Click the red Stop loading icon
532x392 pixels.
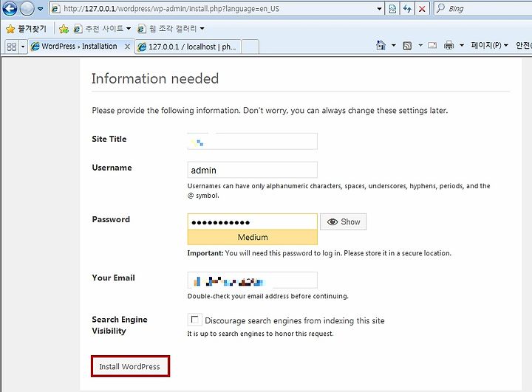[x=422, y=9]
